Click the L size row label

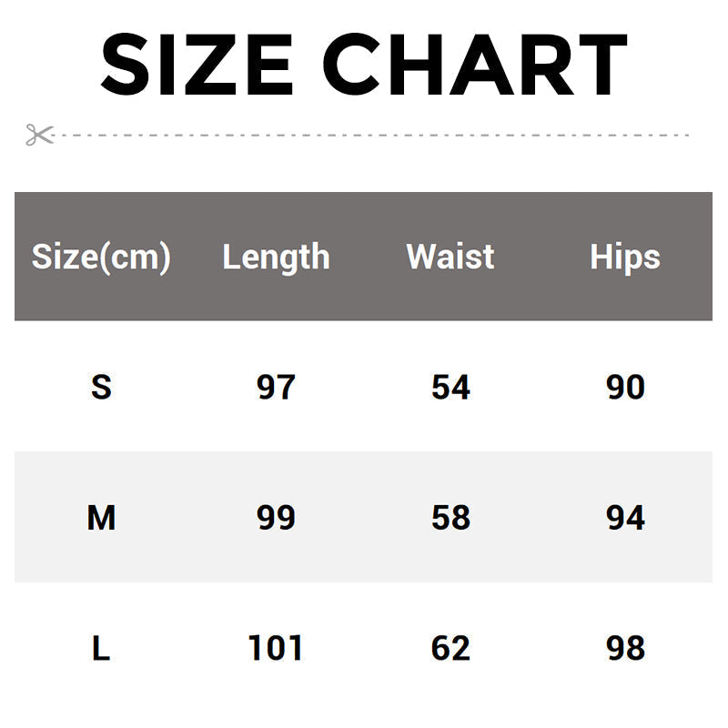(101, 649)
